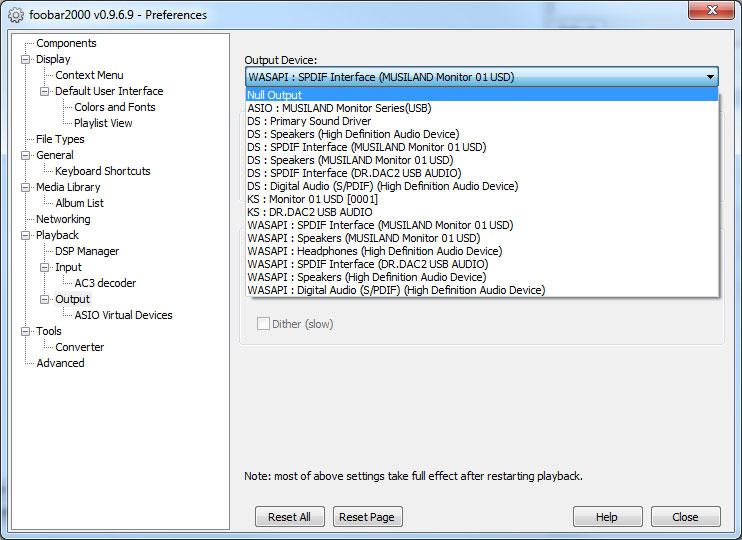This screenshot has width=742, height=540.
Task: Collapse the Playback tree node
Action: [26, 235]
